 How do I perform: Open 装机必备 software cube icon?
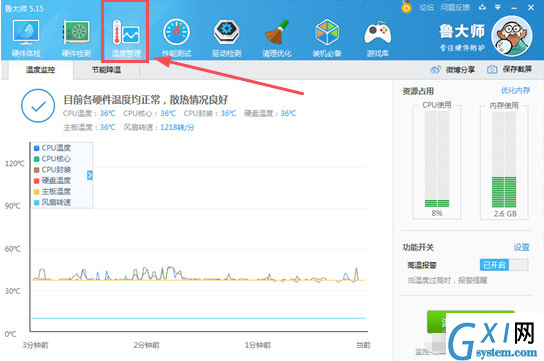327,37
